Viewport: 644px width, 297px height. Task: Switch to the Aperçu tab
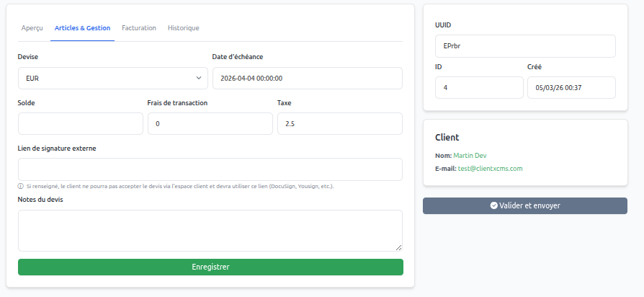pos(32,28)
